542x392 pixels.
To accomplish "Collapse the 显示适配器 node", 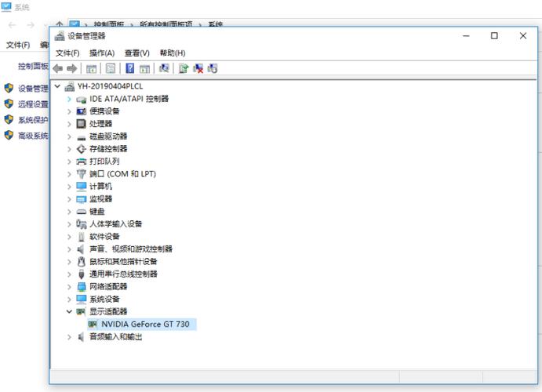I will [x=69, y=311].
